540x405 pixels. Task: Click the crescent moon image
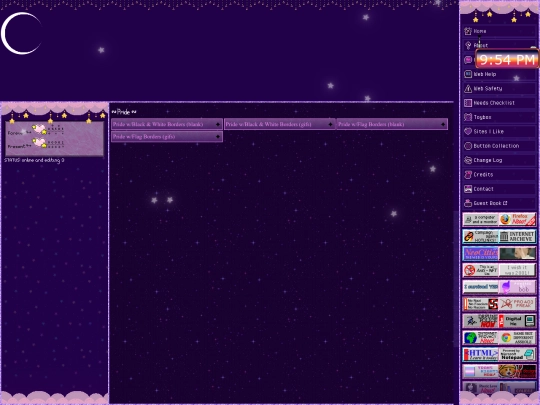point(21,33)
